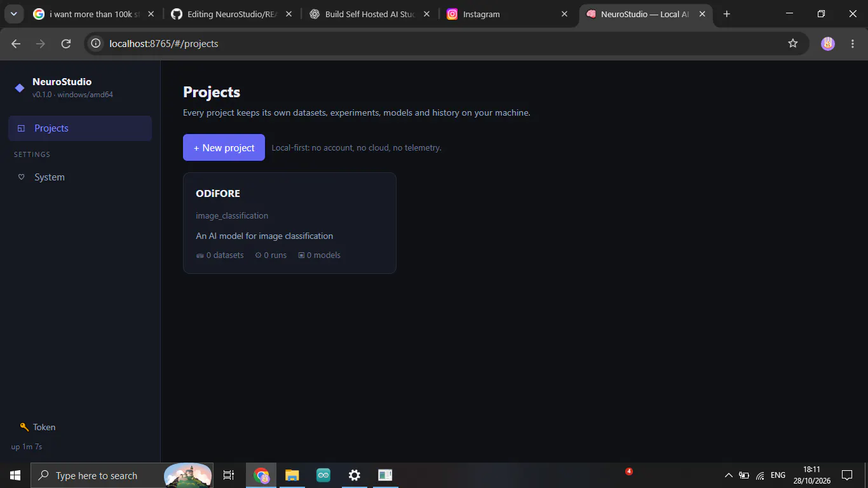Open the Chrome three-dot menu

click(x=853, y=43)
